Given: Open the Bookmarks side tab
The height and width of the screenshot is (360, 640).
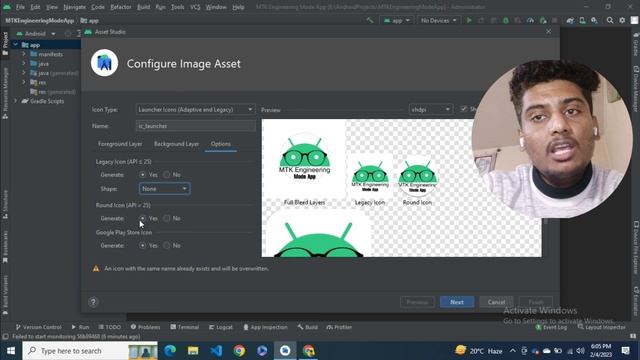Looking at the screenshot, I should tap(5, 247).
